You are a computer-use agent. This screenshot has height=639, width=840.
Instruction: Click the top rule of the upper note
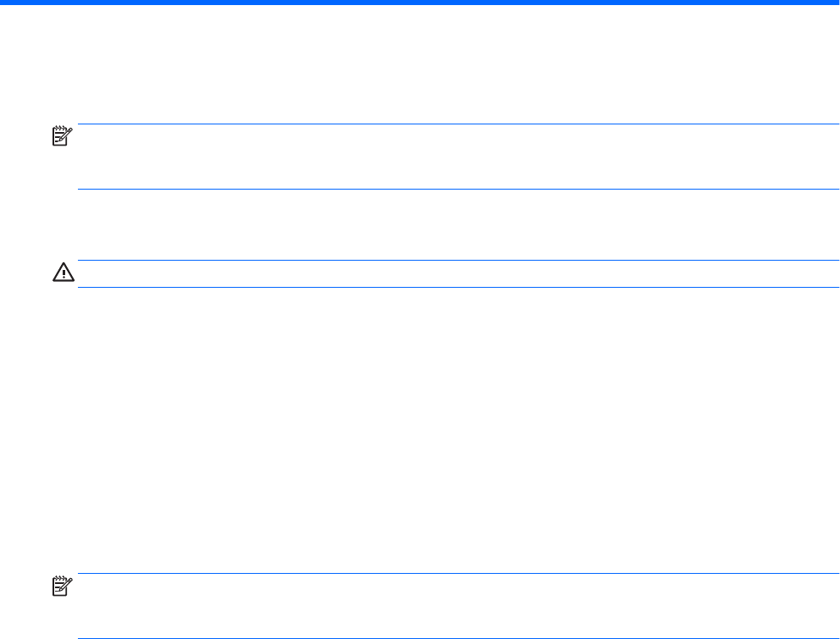pyautogui.click(x=449, y=125)
